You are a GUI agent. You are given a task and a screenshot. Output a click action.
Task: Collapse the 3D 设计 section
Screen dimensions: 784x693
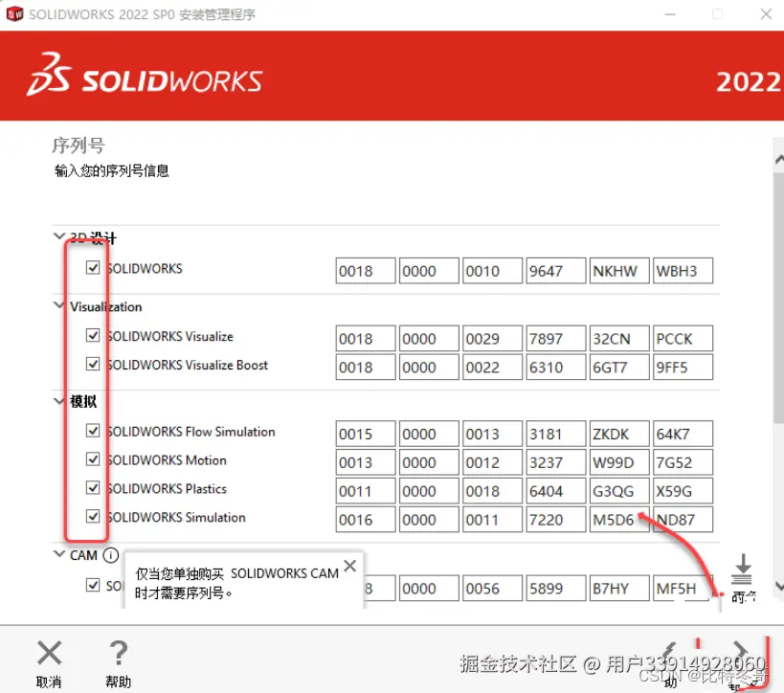[59, 235]
